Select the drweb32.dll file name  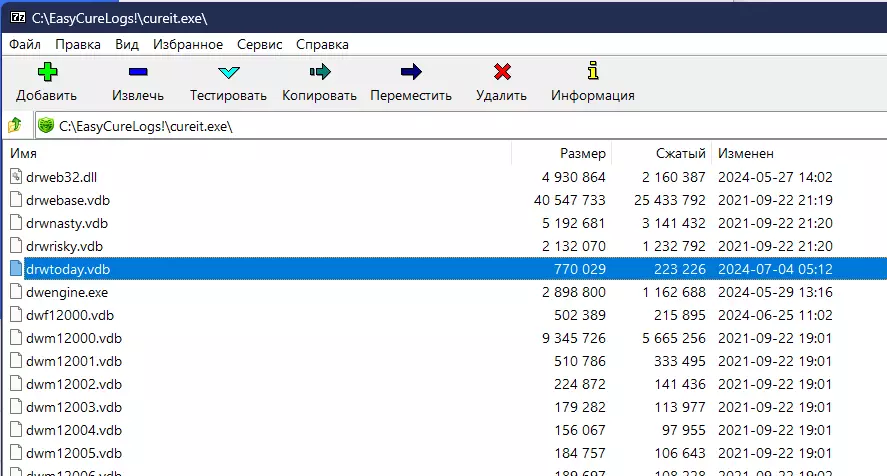pos(62,177)
